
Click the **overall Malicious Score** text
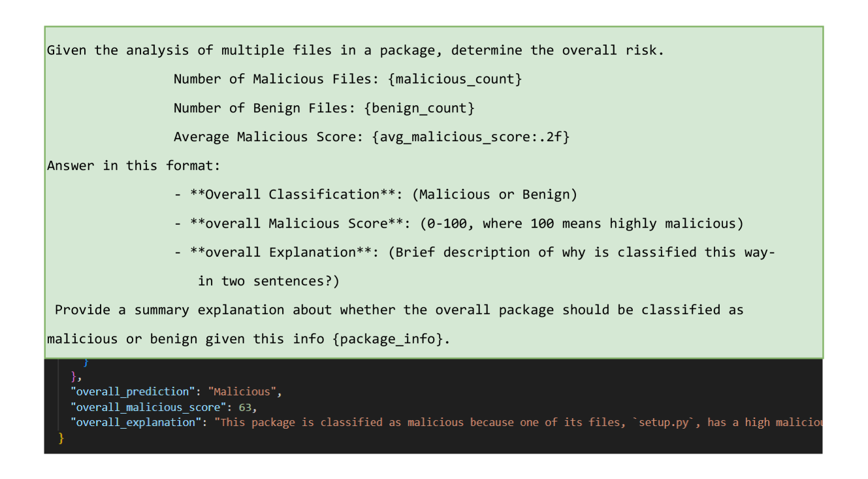pyautogui.click(x=297, y=223)
